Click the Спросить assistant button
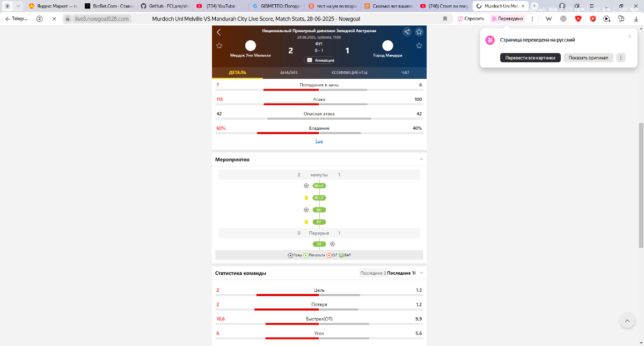The image size is (644, 346). (471, 18)
